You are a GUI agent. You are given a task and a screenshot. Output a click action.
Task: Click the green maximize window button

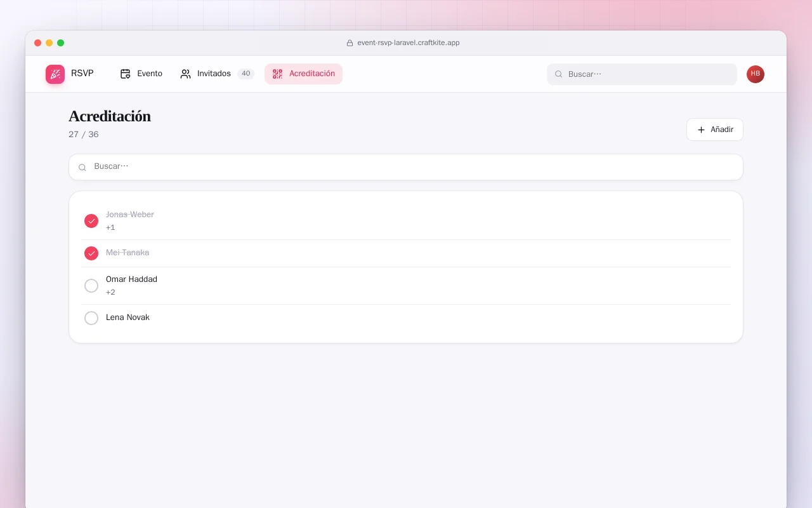click(61, 43)
